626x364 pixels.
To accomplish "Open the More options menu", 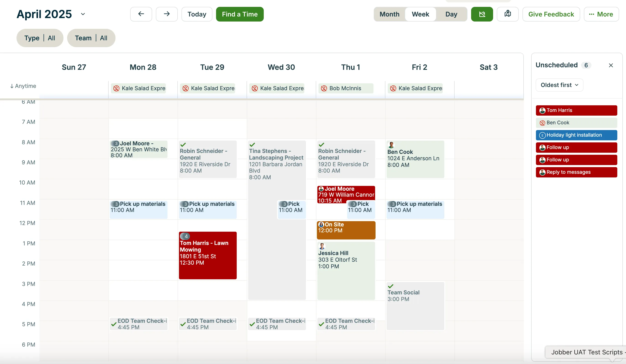I will coord(601,14).
